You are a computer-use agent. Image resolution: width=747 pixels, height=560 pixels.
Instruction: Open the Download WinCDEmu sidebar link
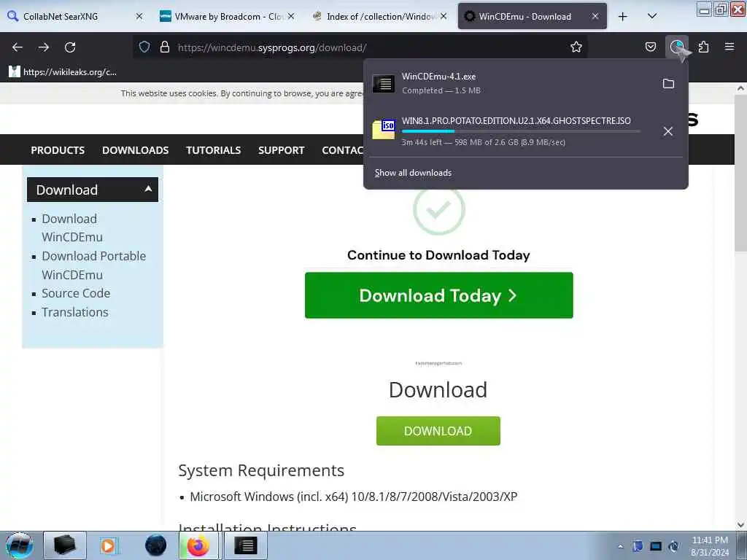pyautogui.click(x=72, y=227)
